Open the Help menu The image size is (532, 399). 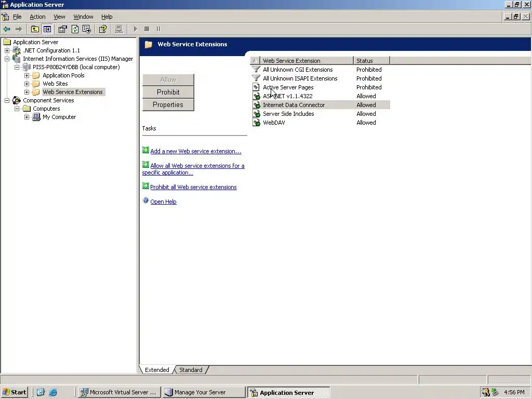click(x=107, y=17)
